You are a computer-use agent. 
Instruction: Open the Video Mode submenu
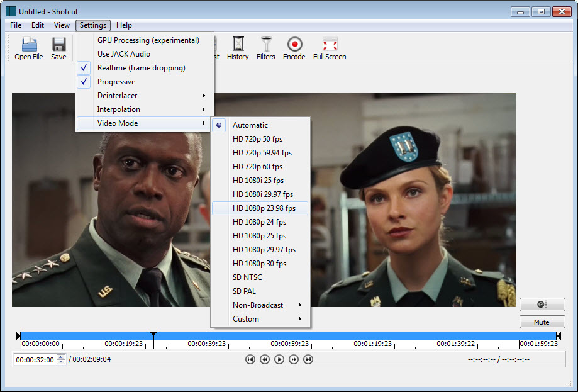[145, 123]
